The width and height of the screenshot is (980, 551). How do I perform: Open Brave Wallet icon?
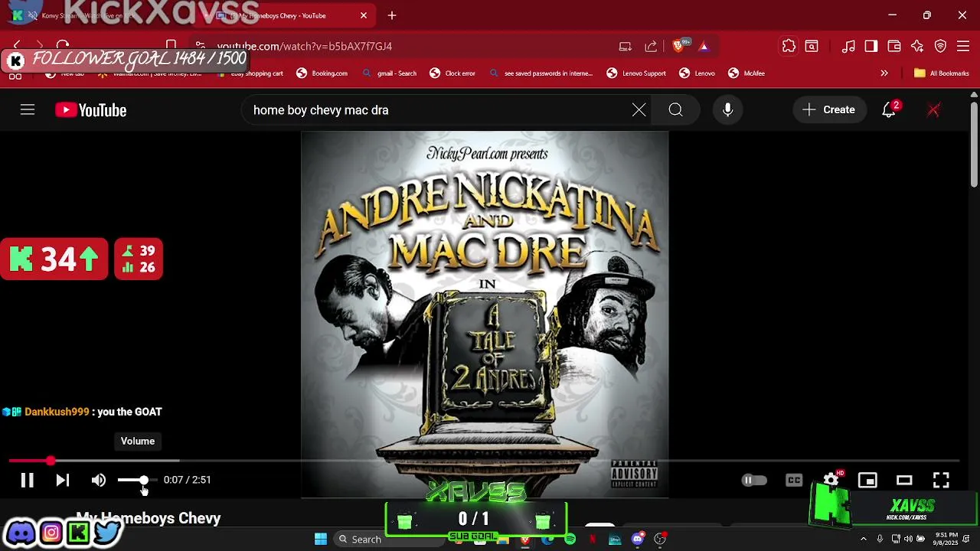click(894, 46)
